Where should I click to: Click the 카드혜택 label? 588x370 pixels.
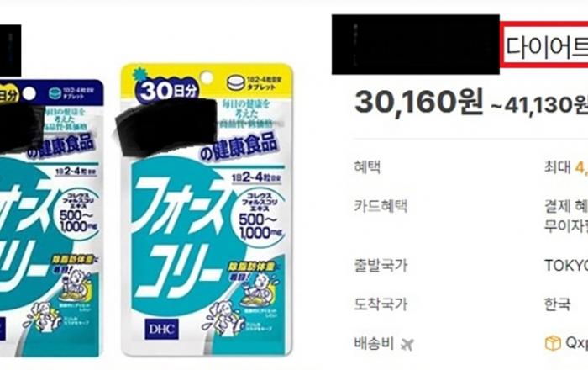point(381,206)
